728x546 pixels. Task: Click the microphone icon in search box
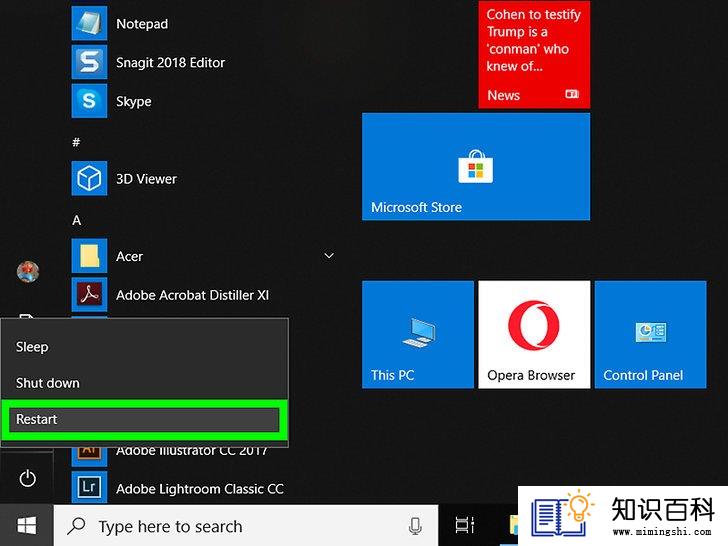click(415, 526)
